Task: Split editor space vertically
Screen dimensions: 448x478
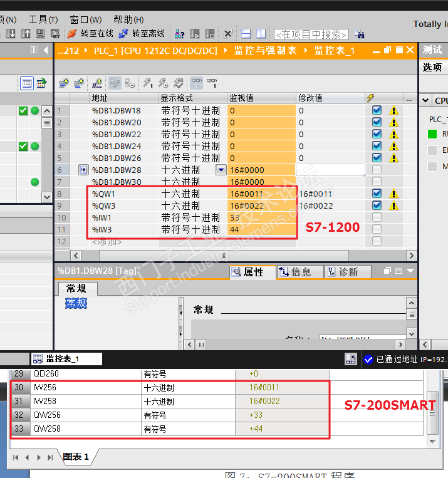Action: click(261, 34)
